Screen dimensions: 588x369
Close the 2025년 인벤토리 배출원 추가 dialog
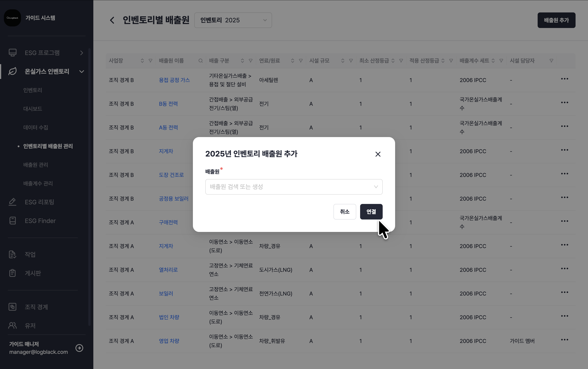point(378,154)
